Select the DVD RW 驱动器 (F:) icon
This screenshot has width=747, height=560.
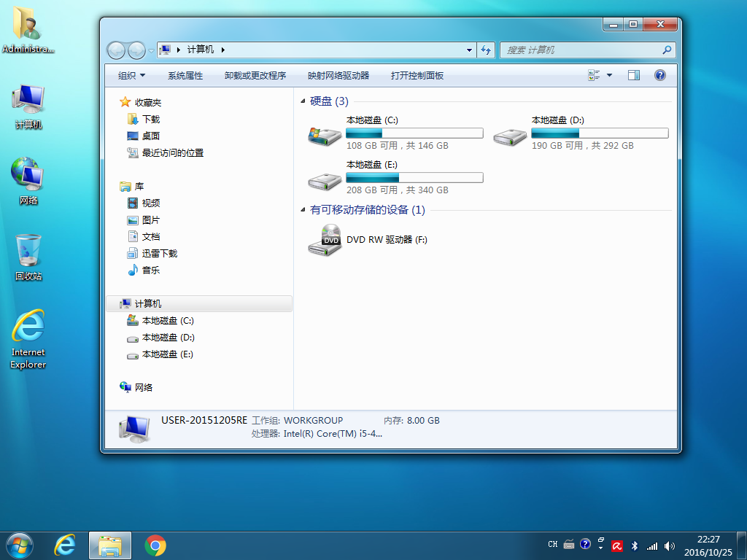325,239
